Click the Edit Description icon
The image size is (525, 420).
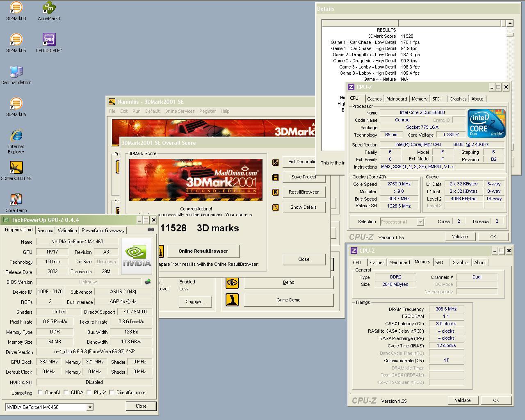coord(276,162)
